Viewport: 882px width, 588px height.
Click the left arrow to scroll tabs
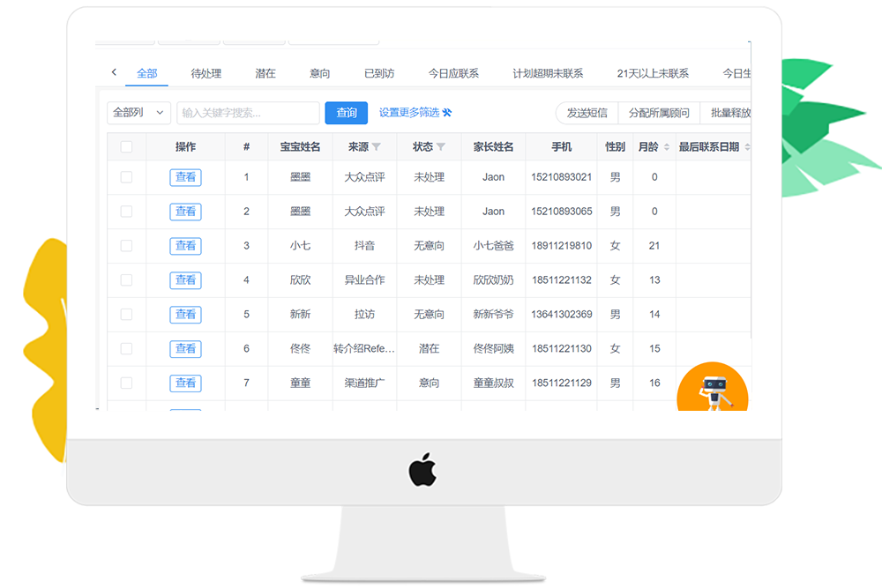(114, 72)
